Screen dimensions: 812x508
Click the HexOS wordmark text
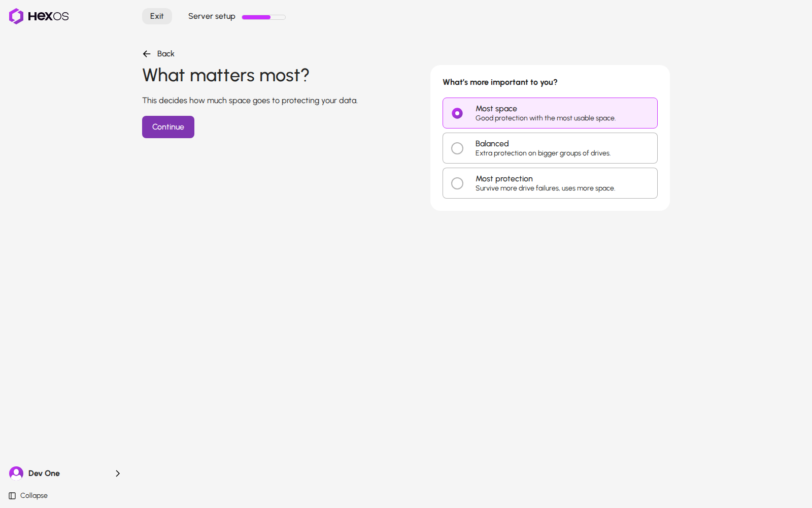(x=48, y=16)
